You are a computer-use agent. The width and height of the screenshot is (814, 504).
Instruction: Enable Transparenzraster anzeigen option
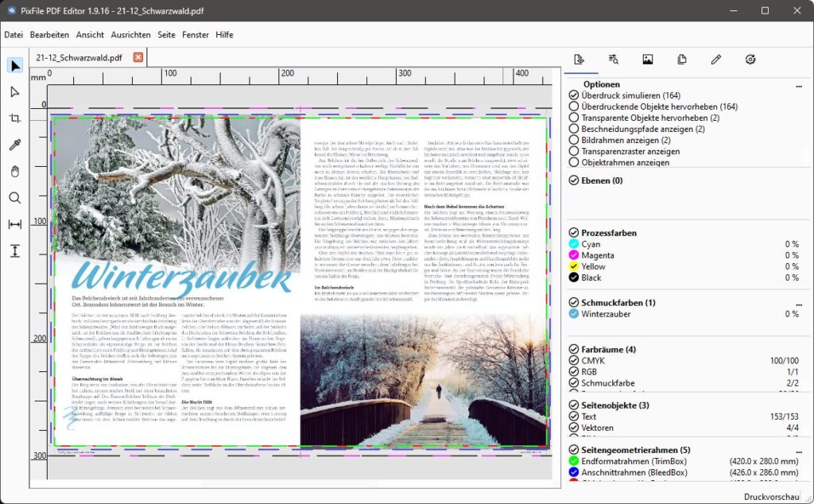tap(574, 151)
